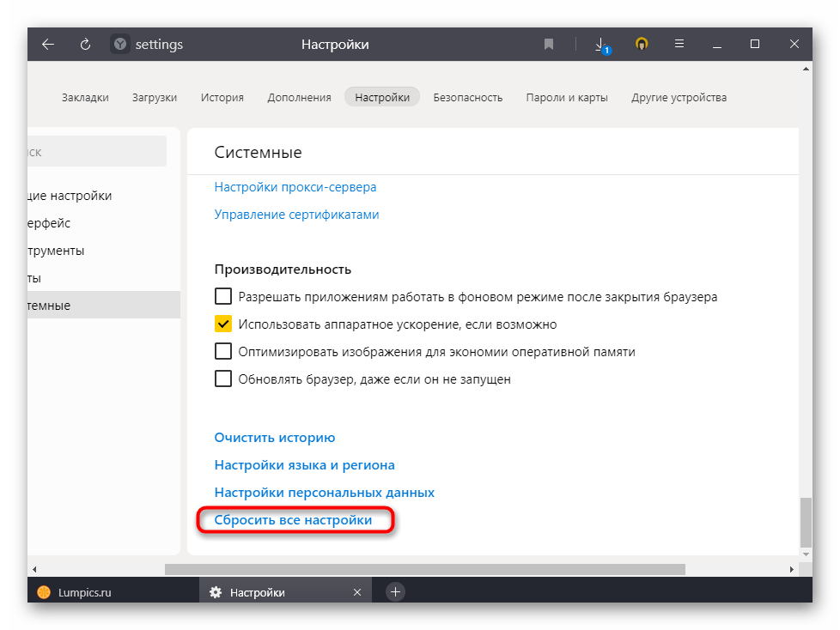Open a new tab with plus button
Viewport: 840px width, 630px height.
tap(395, 591)
